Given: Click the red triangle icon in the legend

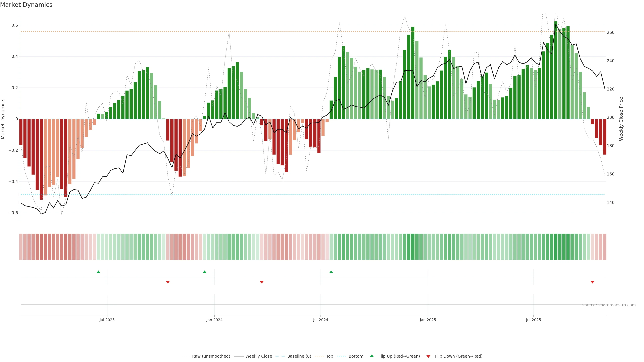Looking at the screenshot, I should tap(428, 356).
